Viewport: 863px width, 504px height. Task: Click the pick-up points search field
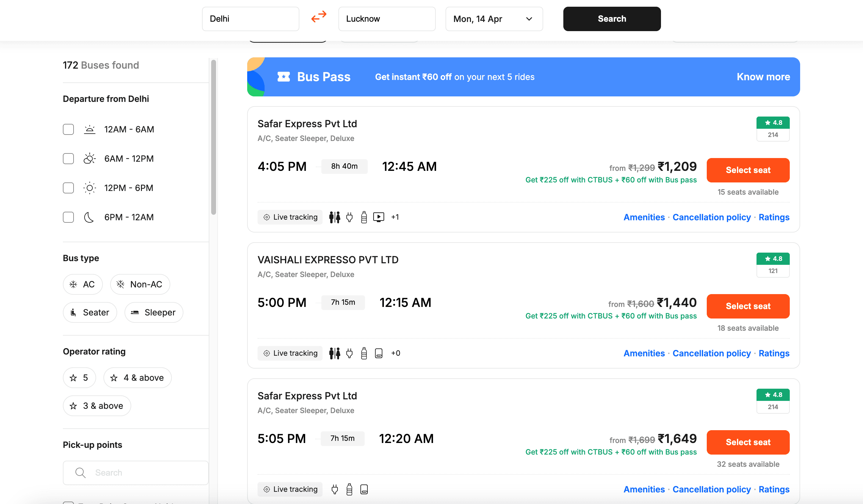tap(135, 473)
